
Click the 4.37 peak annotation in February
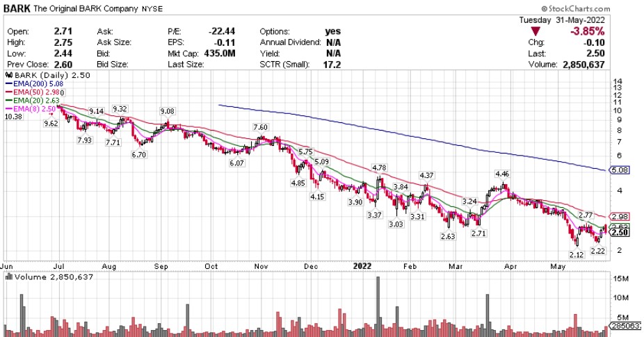426,175
